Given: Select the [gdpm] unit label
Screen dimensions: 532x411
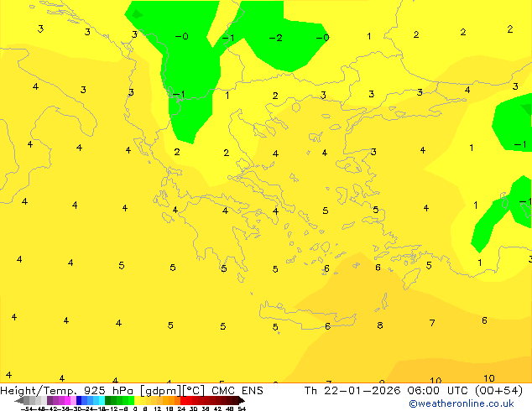Looking at the screenshot, I should pyautogui.click(x=161, y=391).
